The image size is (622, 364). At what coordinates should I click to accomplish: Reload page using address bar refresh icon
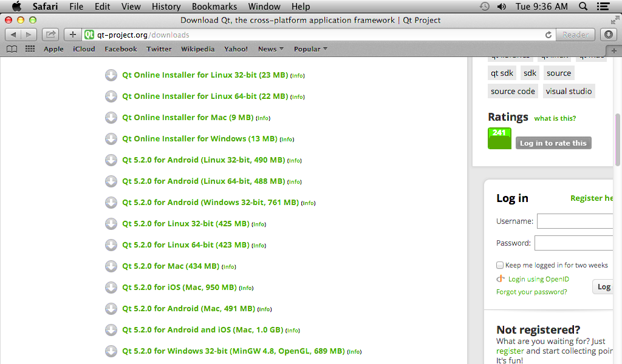click(x=549, y=35)
